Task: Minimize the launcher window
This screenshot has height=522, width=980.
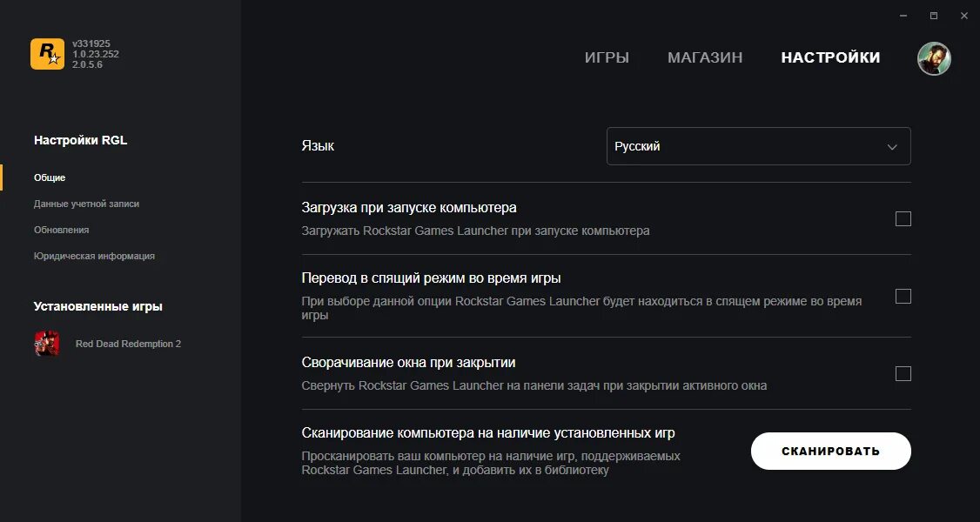Action: tap(903, 16)
